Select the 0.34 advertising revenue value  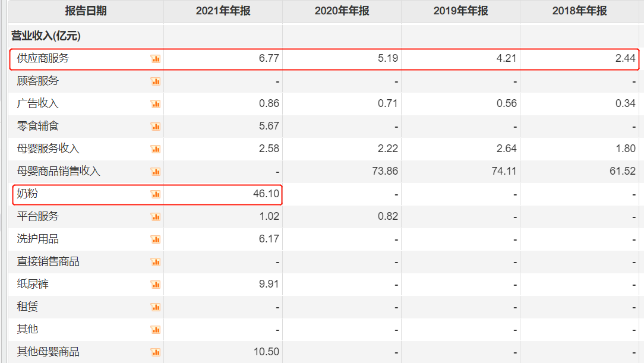(x=625, y=103)
